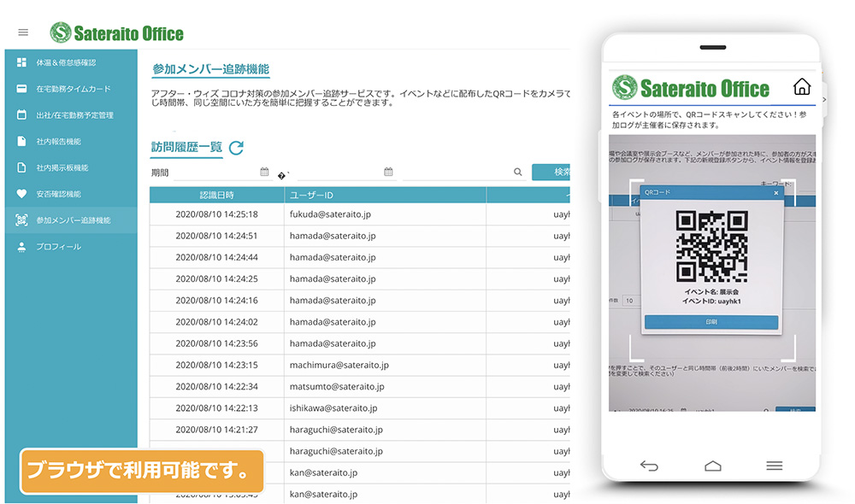Click the 出社/在宅勤務予定管理 calendar icon
Image resolution: width=855 pixels, height=504 pixels.
[x=22, y=115]
